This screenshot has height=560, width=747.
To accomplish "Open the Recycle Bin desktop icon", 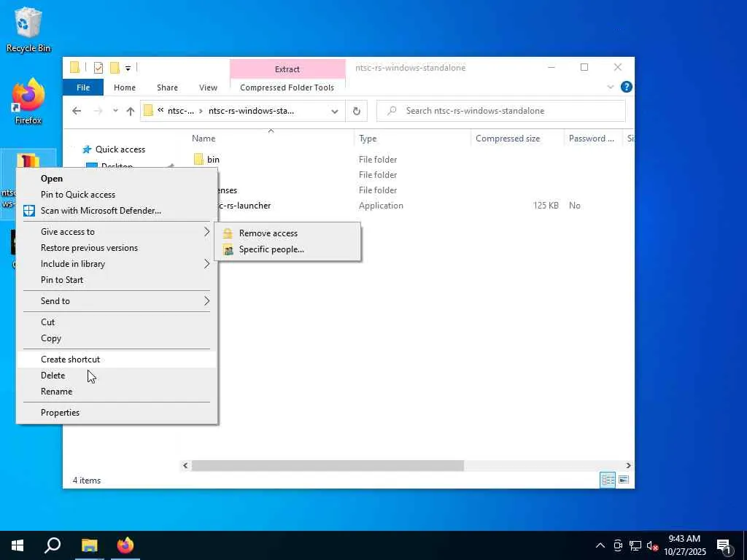I will 28,29.
